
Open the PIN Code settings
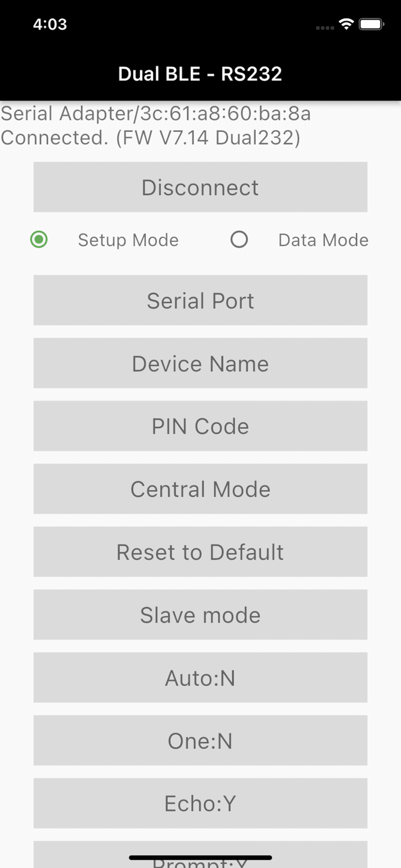tap(200, 426)
